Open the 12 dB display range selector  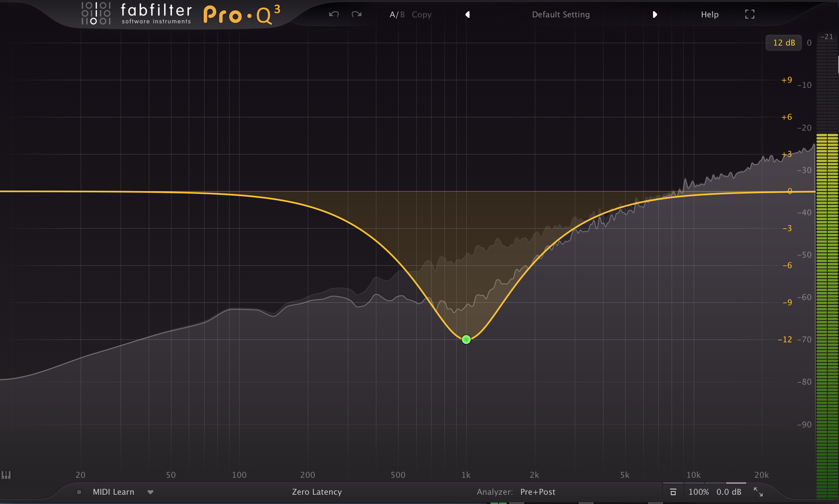pyautogui.click(x=784, y=43)
